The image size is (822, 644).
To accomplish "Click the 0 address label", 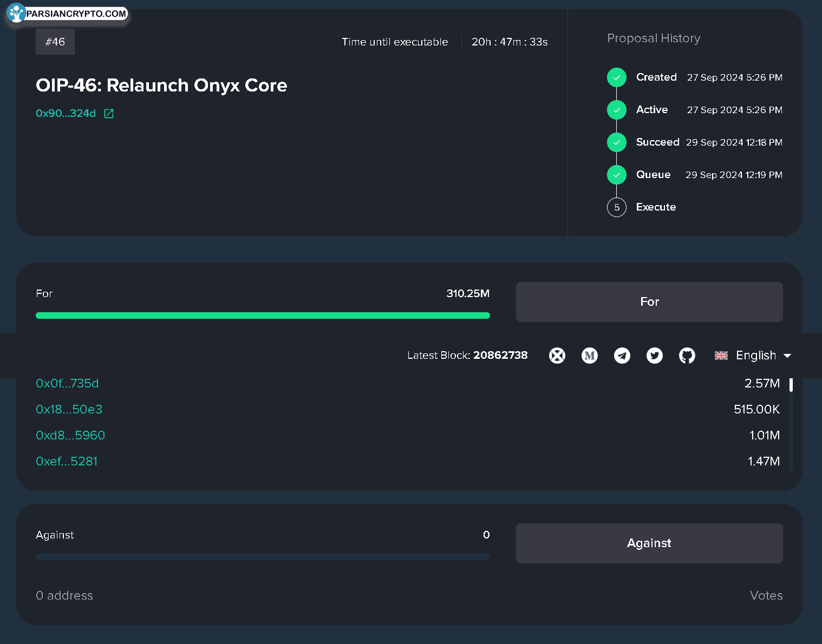I will pos(64,596).
